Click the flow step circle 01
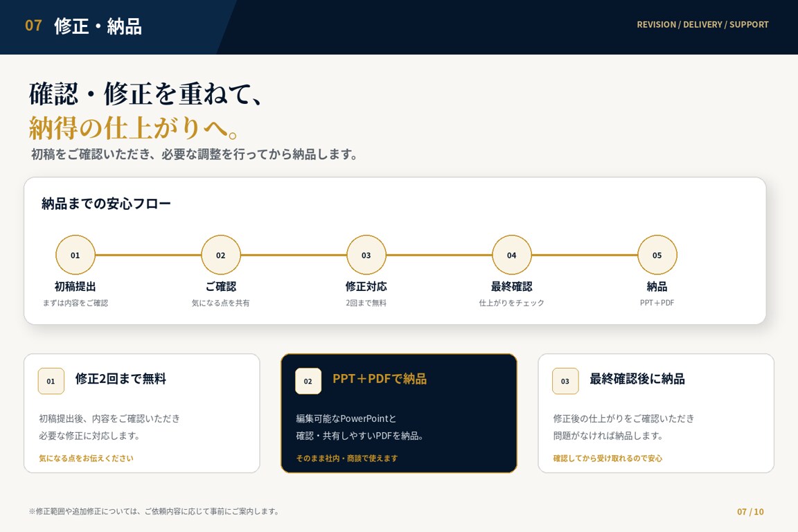The image size is (798, 532). tap(76, 255)
